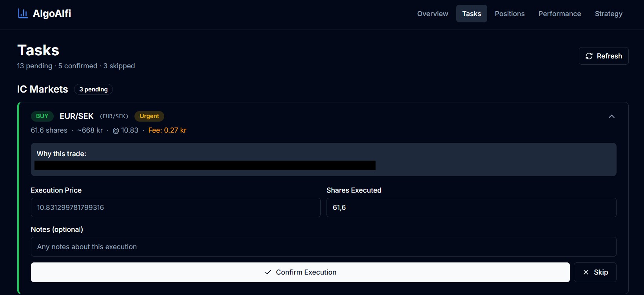Click the Shares Executed input field
The image size is (644, 295).
point(471,208)
